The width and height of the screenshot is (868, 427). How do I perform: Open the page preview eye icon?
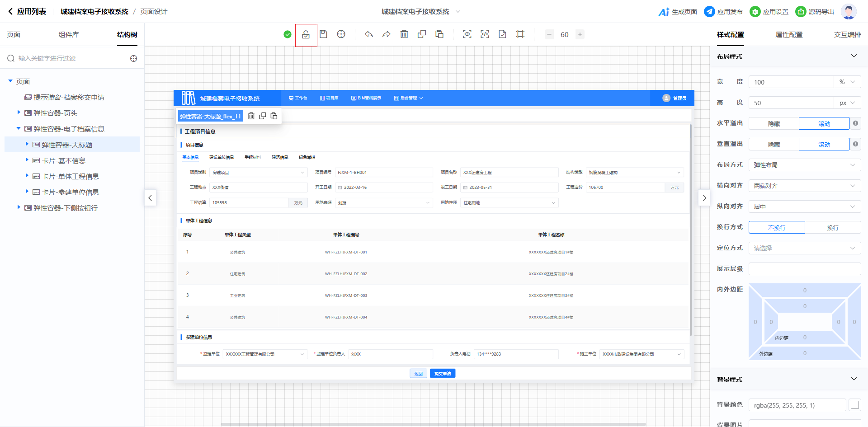pos(467,34)
